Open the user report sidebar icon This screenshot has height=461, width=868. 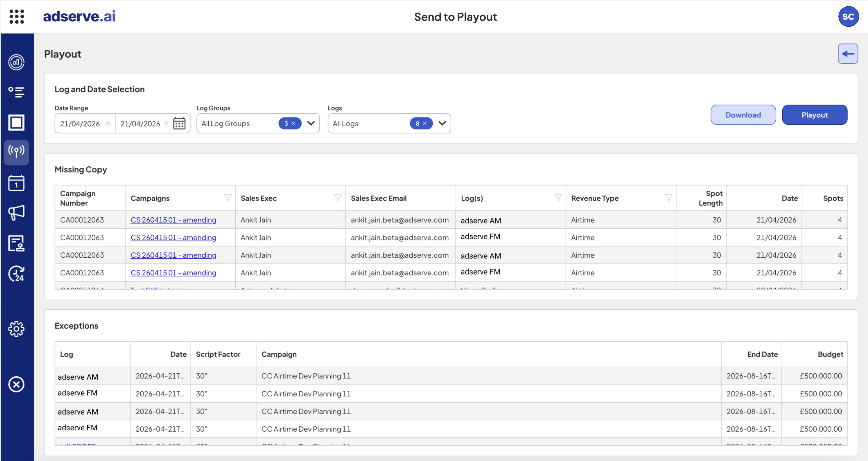point(16,243)
